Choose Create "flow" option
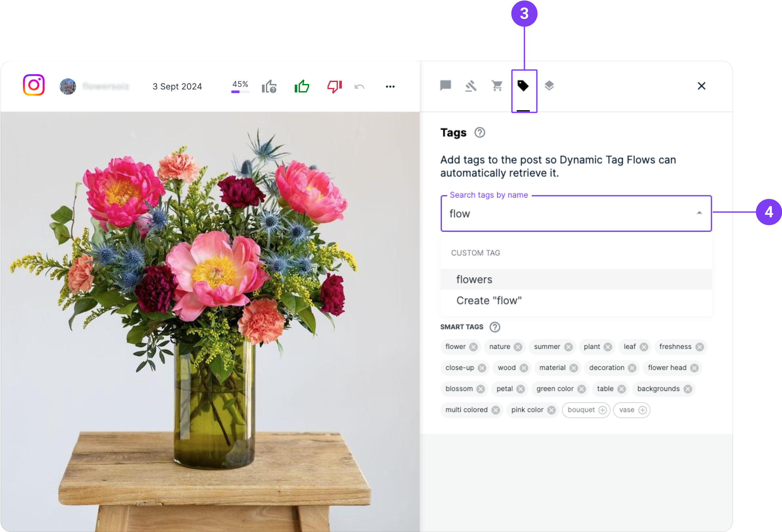Viewport: 782px width, 532px height. point(489,300)
